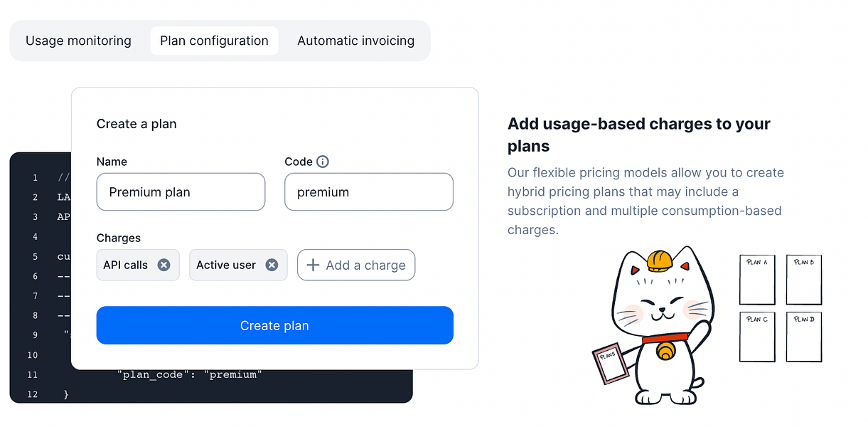Remove the API calls charge chip
The width and height of the screenshot is (868, 427).
pos(164,265)
